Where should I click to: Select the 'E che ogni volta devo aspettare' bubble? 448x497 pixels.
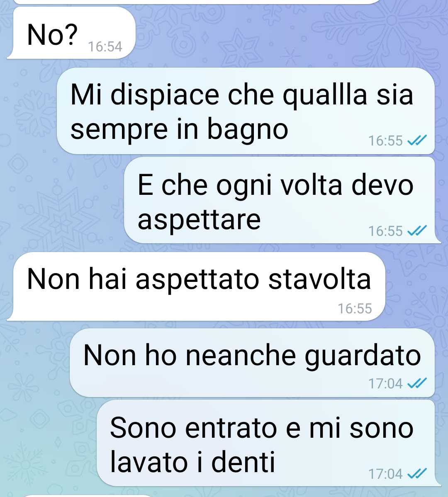click(282, 200)
